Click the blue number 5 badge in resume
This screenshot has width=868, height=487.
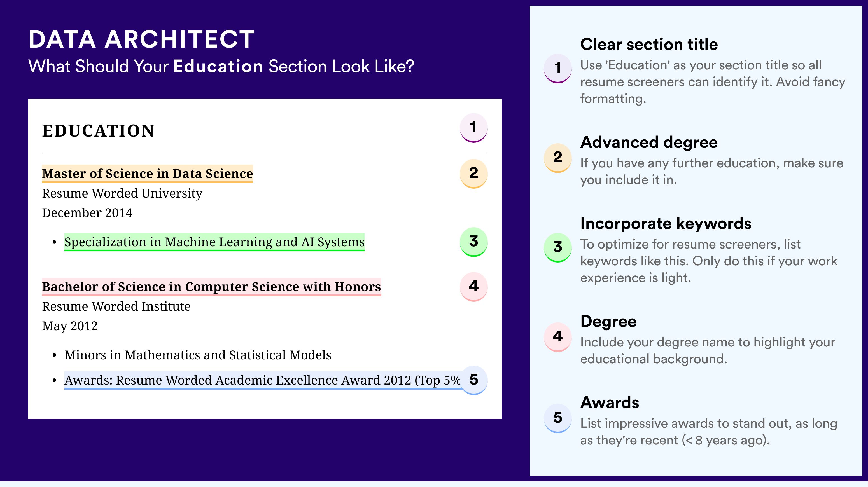(x=473, y=380)
